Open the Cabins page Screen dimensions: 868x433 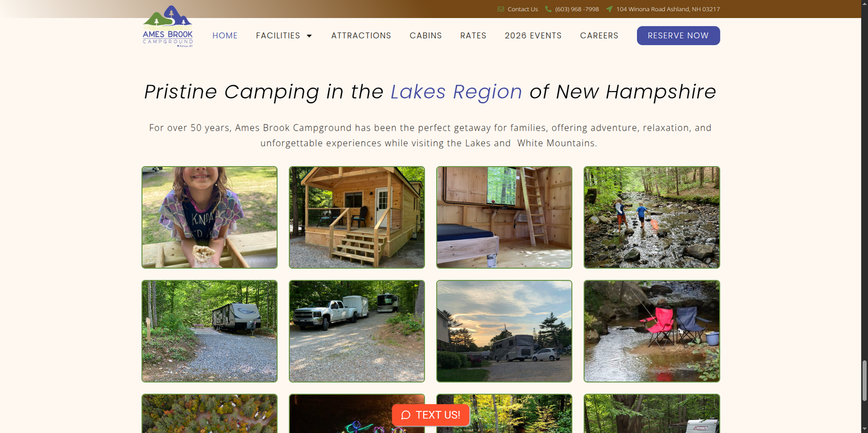(425, 36)
